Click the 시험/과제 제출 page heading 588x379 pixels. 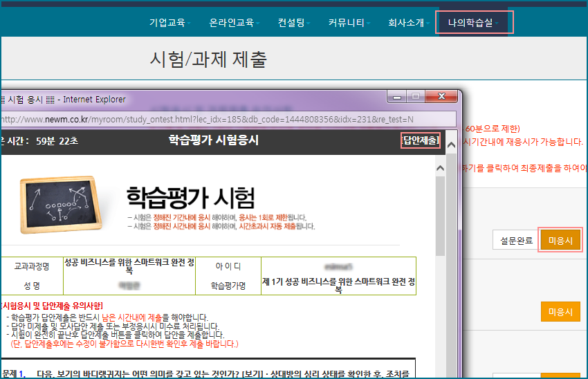208,59
